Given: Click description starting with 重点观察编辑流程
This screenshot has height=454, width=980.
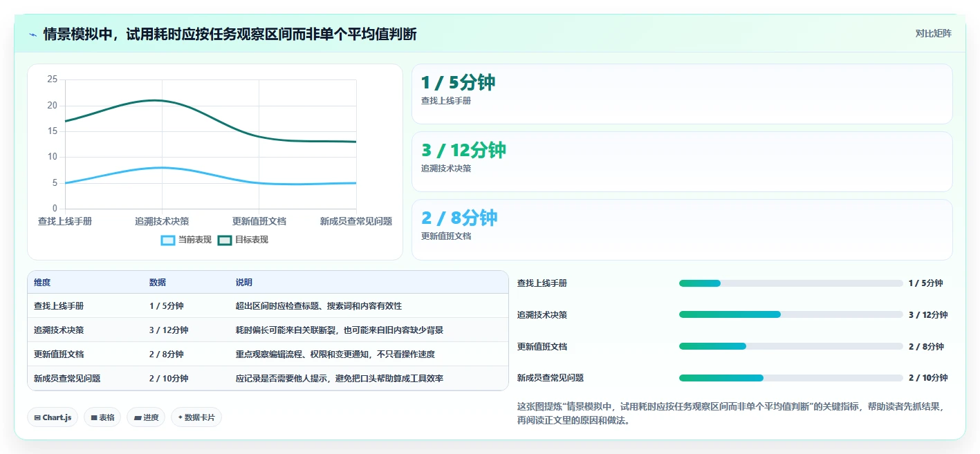Looking at the screenshot, I should (x=335, y=354).
